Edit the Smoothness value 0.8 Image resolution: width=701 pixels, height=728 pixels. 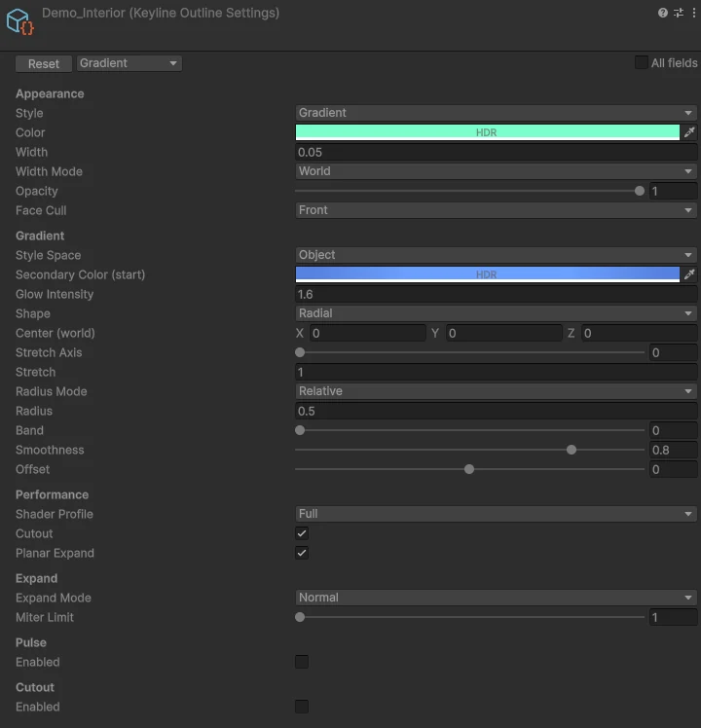point(673,450)
